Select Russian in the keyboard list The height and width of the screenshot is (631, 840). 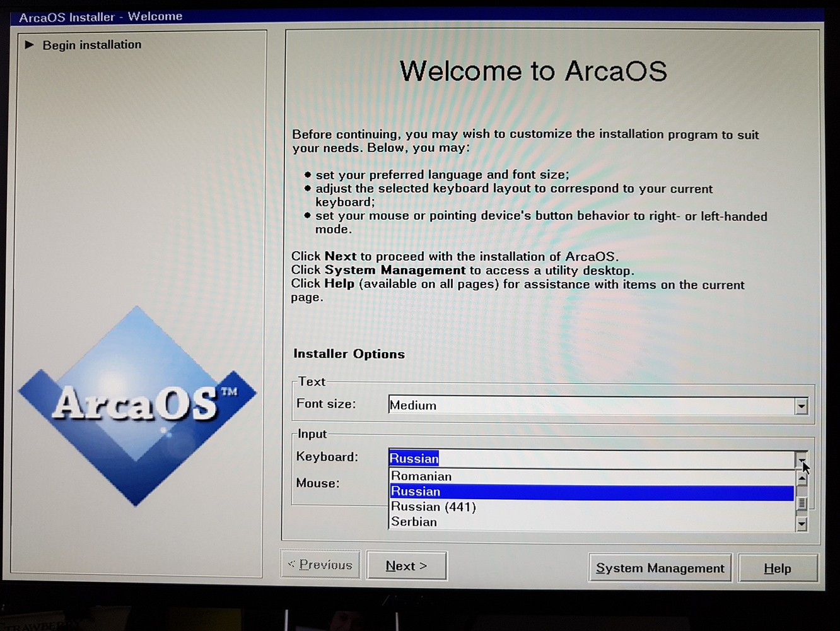click(x=591, y=492)
